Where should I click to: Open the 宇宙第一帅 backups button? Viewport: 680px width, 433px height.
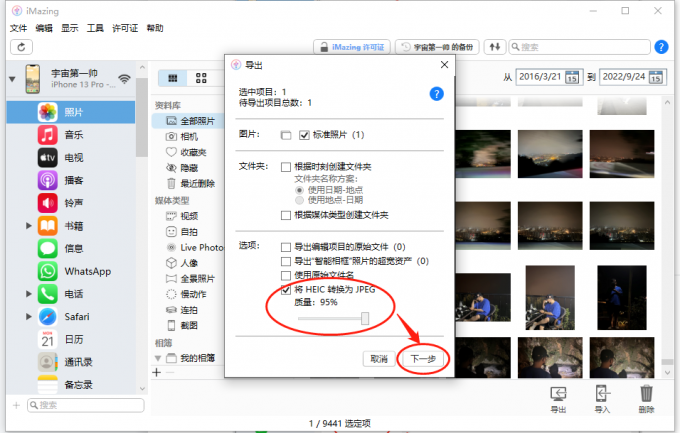pos(437,47)
